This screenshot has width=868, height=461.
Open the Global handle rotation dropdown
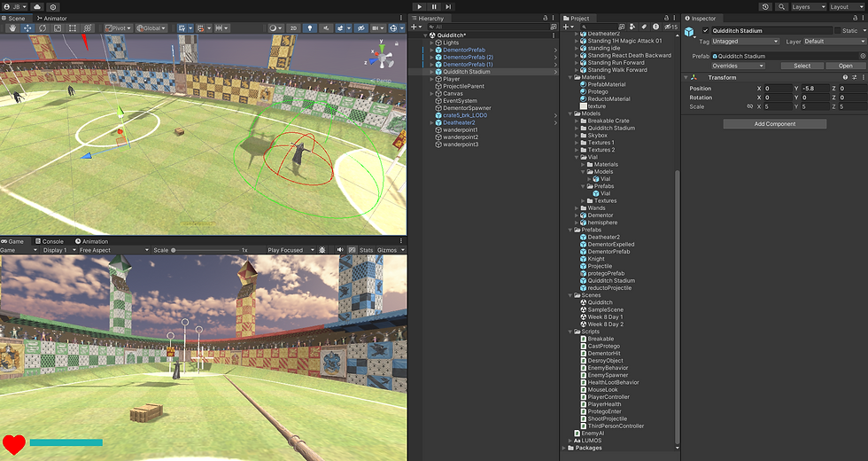(x=151, y=28)
